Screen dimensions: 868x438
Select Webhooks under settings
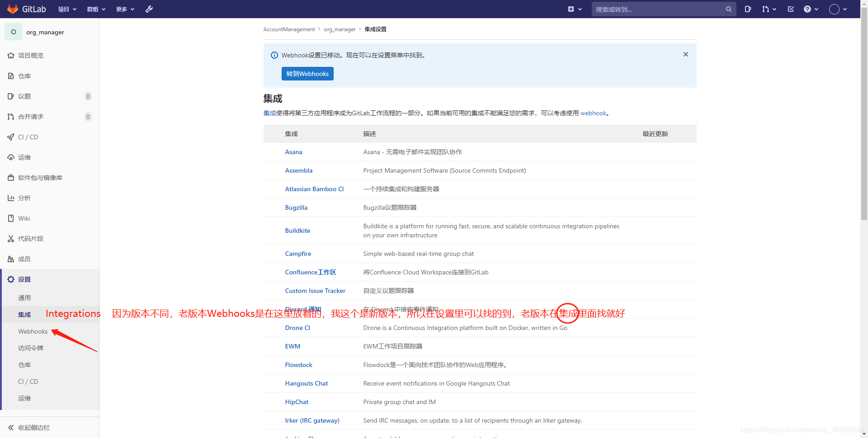tap(33, 331)
